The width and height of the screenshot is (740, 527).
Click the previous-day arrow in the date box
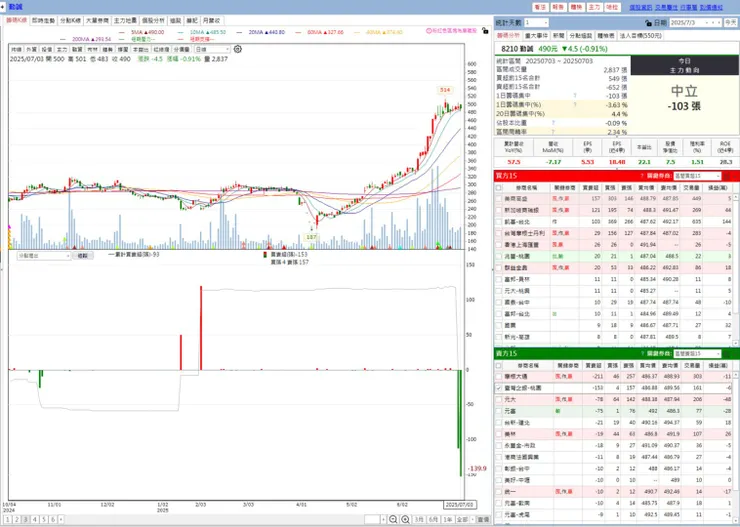(713, 23)
